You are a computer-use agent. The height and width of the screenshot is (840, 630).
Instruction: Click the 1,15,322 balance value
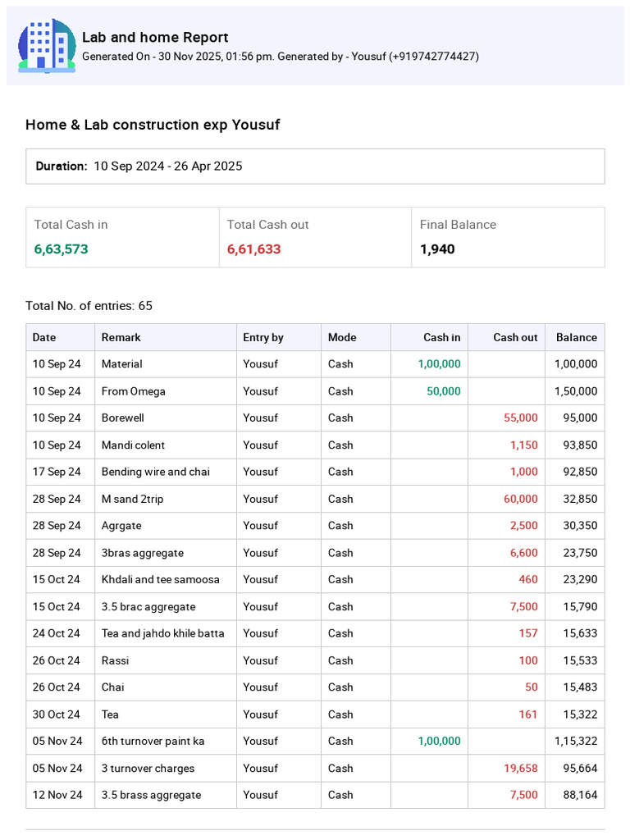[x=576, y=742]
